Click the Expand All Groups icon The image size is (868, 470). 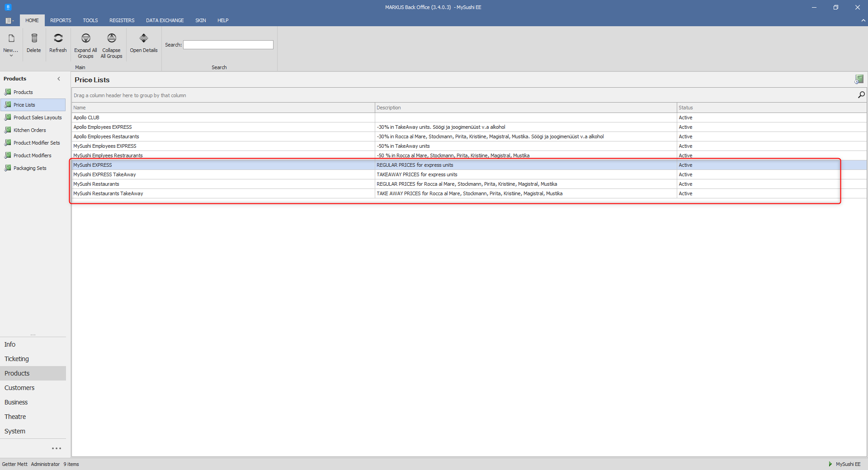tap(85, 38)
